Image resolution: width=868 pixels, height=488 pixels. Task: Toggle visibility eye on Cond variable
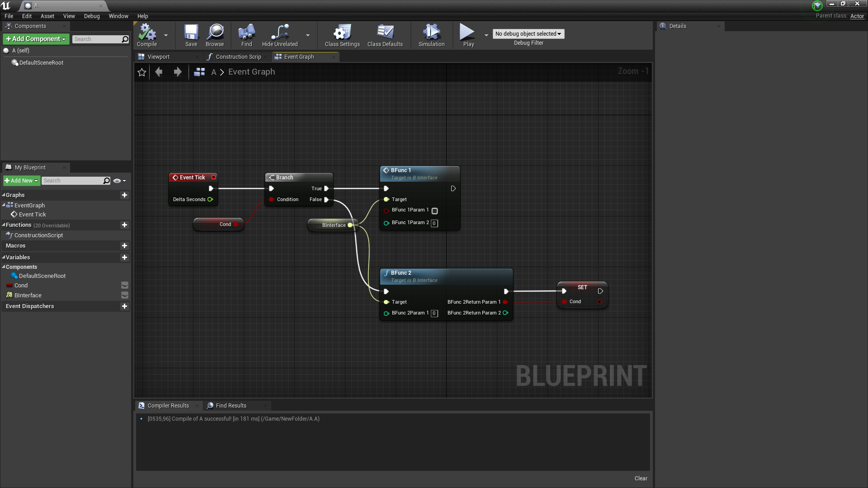click(x=125, y=286)
